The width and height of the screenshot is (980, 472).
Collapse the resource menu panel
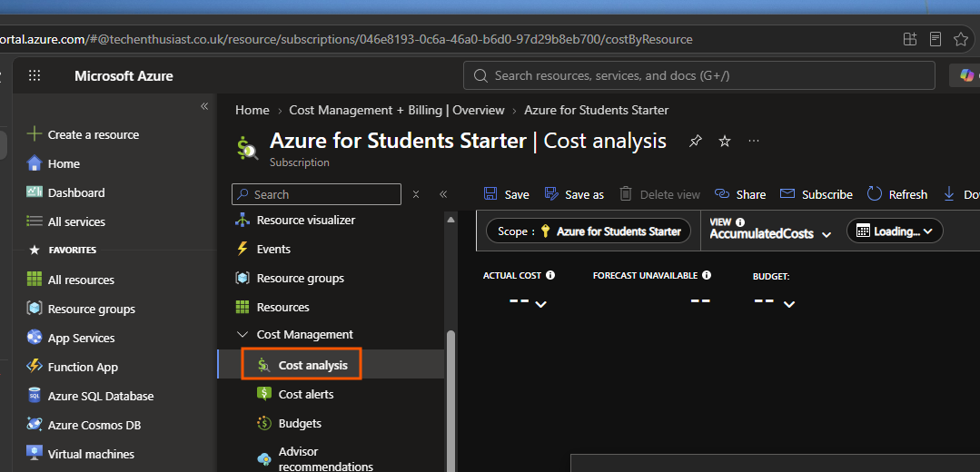[x=443, y=194]
